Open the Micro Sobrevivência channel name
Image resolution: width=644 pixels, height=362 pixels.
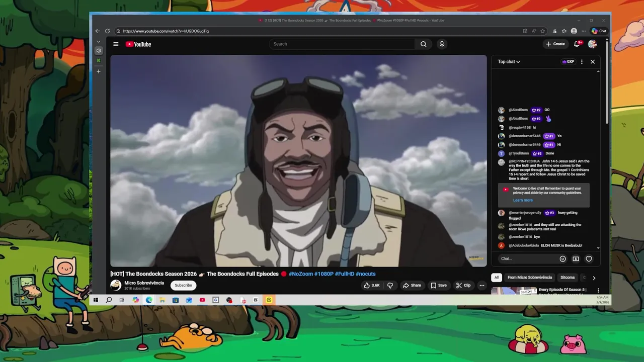[144, 283]
